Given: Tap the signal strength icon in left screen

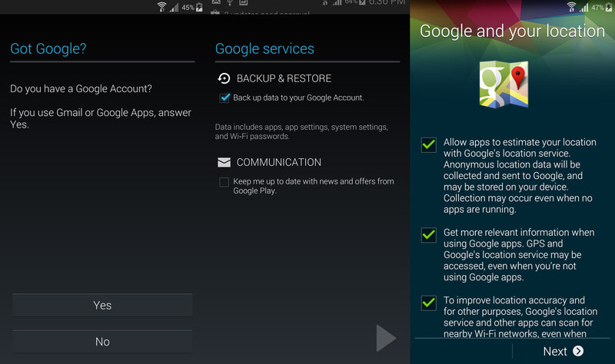Looking at the screenshot, I should point(175,8).
